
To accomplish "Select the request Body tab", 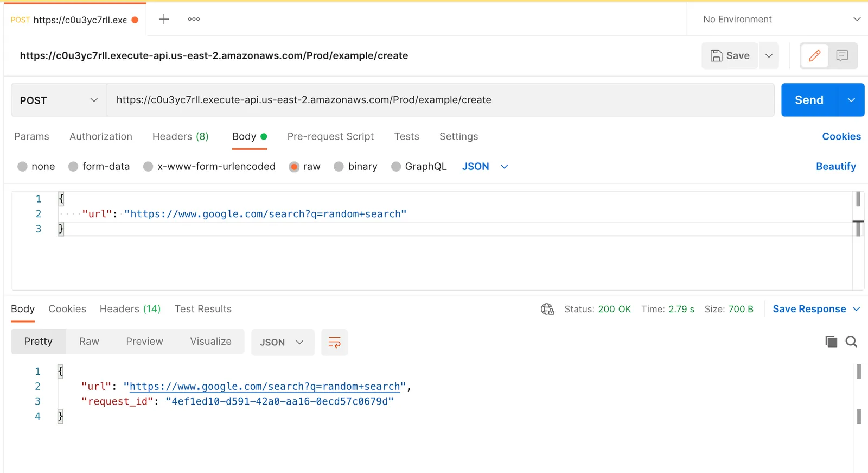I will [250, 136].
